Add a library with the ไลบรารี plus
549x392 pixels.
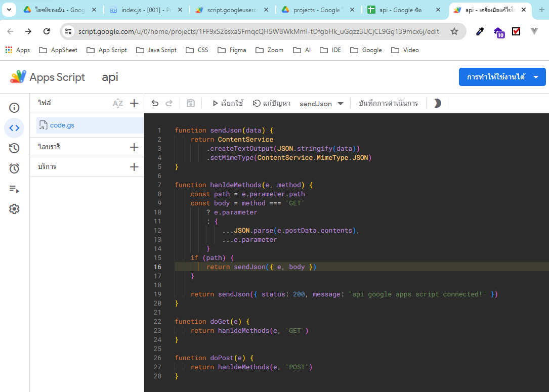134,147
